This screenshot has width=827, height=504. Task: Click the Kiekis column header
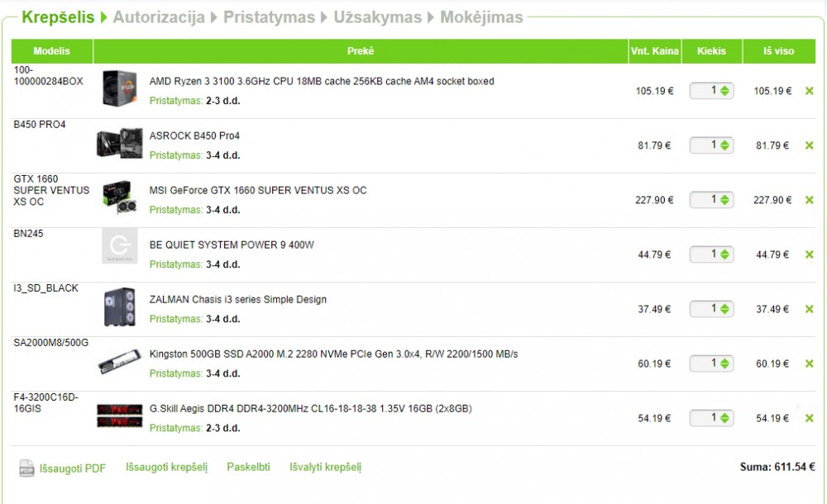(712, 51)
